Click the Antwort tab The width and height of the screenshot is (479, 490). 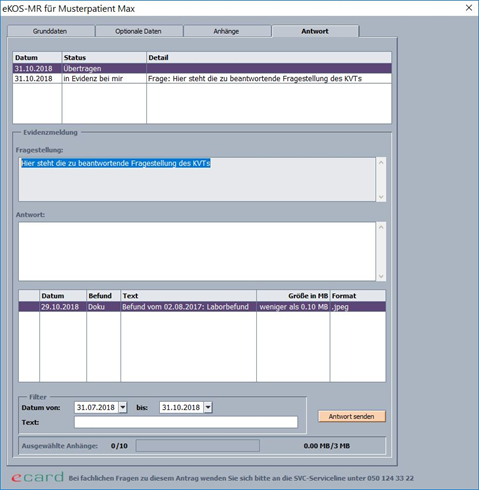click(x=315, y=31)
